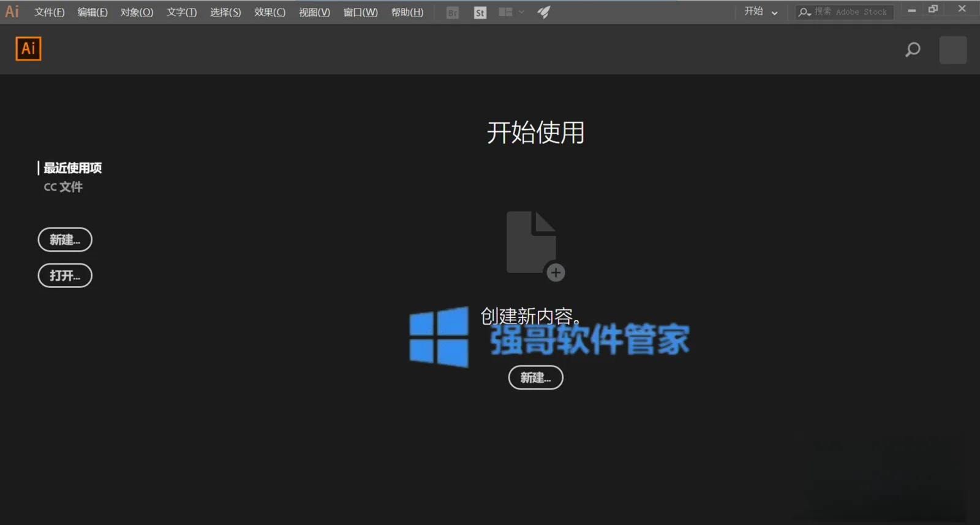Restore down the Illustrator window
Image resolution: width=980 pixels, height=525 pixels.
tap(933, 9)
